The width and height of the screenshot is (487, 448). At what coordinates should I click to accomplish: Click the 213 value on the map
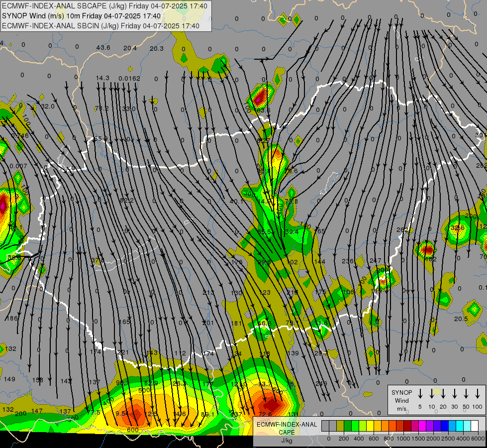tap(208, 293)
